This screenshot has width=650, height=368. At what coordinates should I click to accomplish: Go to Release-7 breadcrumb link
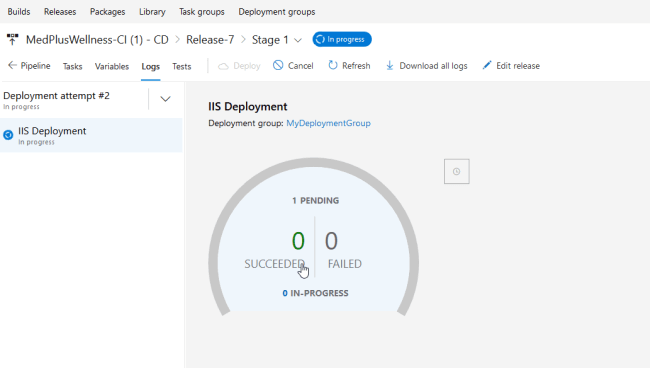pyautogui.click(x=210, y=40)
